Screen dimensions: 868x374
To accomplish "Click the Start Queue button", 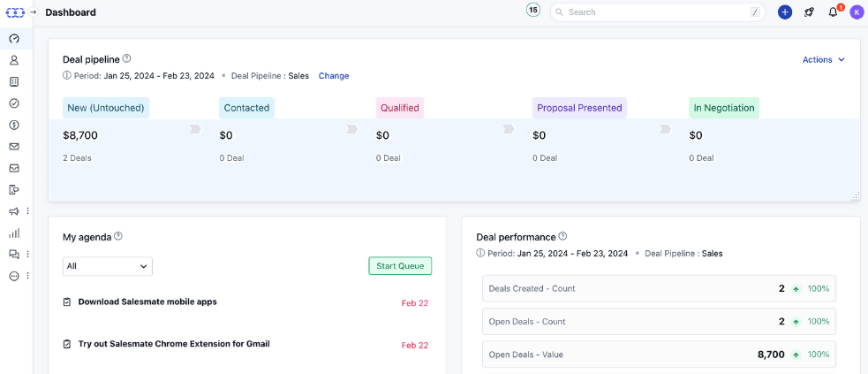I will 400,266.
